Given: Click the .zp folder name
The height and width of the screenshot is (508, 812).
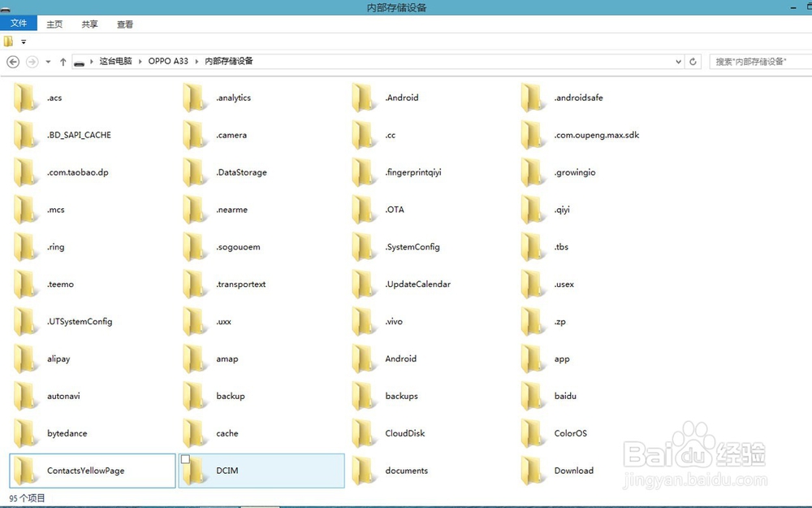Looking at the screenshot, I should pos(559,322).
